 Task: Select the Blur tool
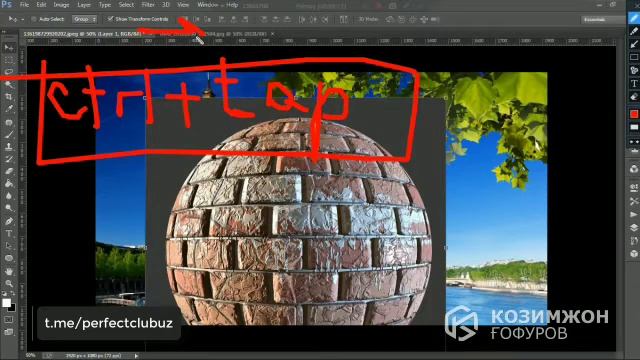[9, 196]
